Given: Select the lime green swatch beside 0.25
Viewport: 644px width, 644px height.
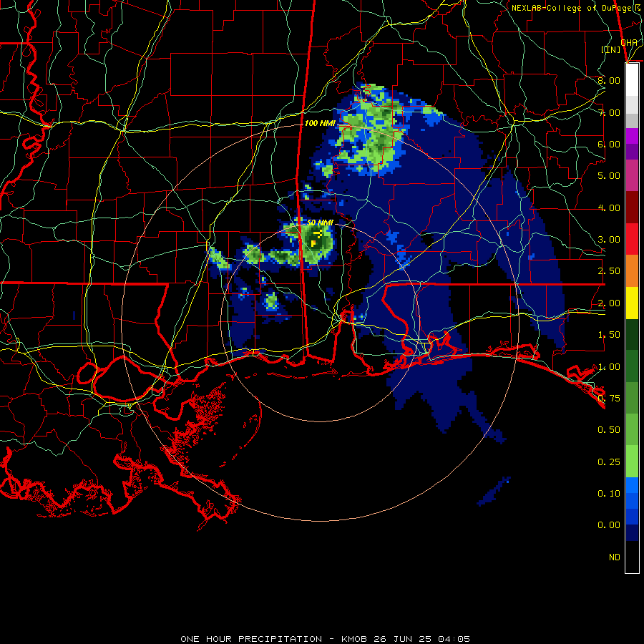Looking at the screenshot, I should [632, 462].
